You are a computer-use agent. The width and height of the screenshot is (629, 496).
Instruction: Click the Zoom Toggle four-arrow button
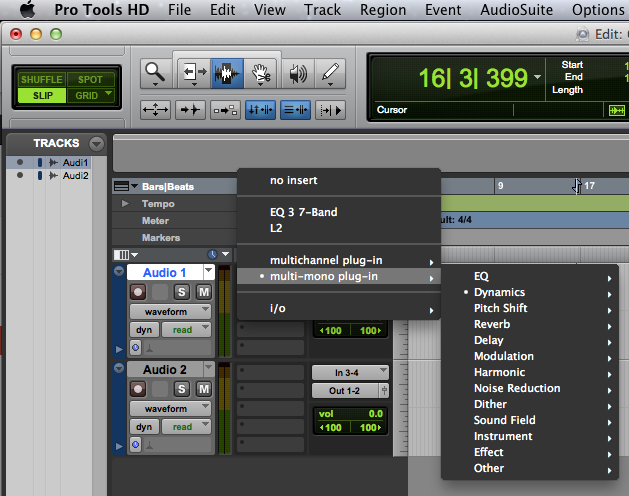(155, 110)
